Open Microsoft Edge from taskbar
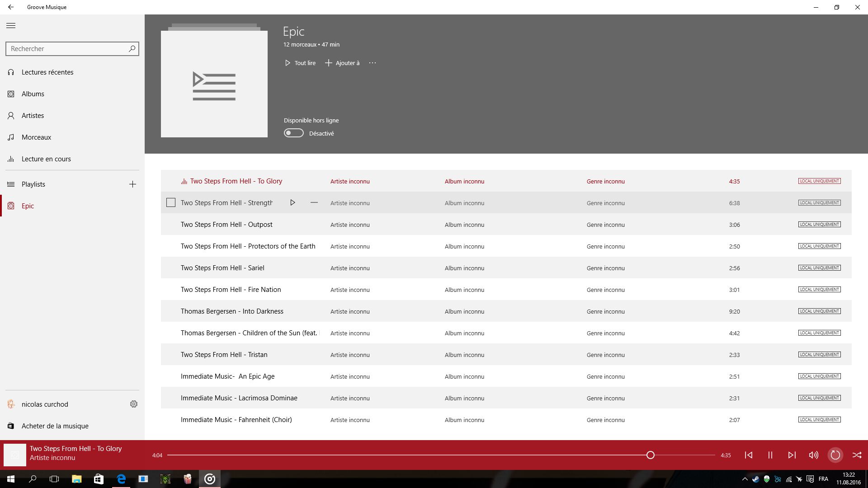The image size is (868, 488). (121, 479)
